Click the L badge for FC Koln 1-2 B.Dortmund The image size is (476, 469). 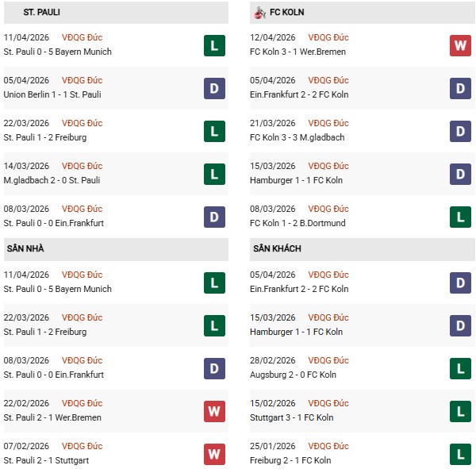click(x=461, y=217)
